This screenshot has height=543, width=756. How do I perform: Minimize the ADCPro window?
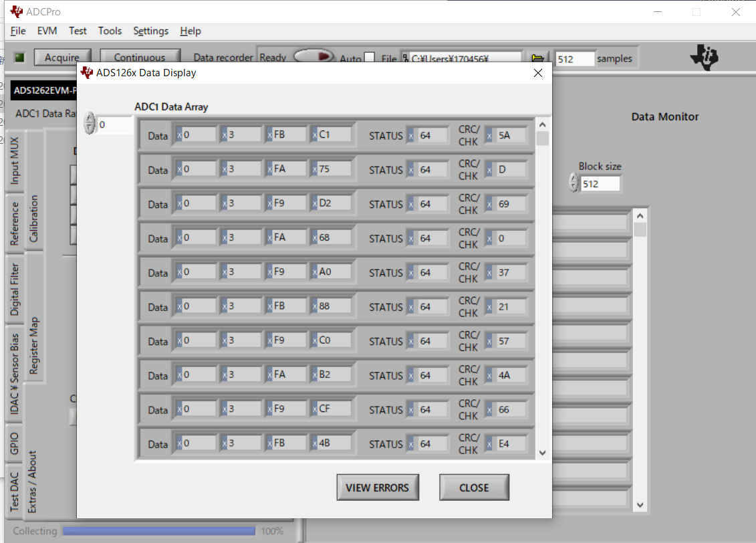pyautogui.click(x=658, y=12)
